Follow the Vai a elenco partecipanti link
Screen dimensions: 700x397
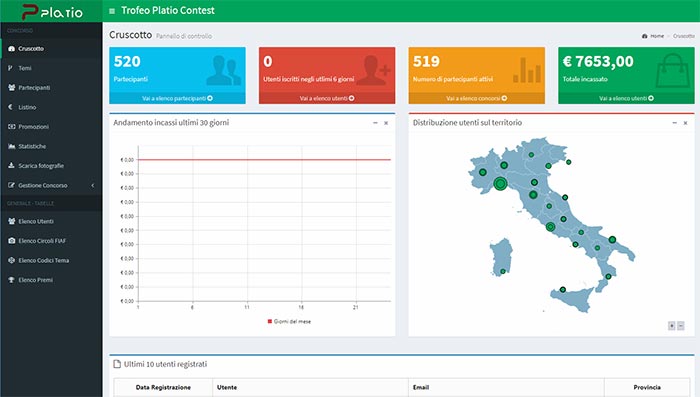pos(177,98)
